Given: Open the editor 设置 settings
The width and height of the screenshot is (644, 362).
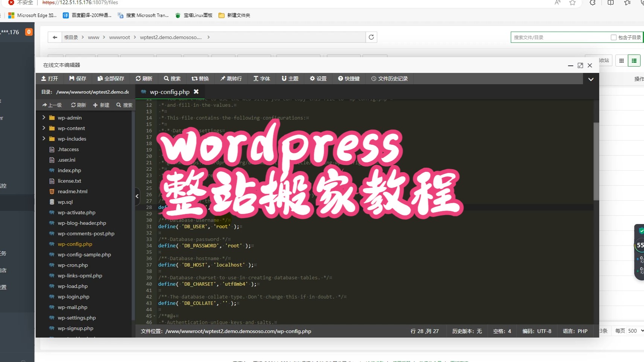Looking at the screenshot, I should pyautogui.click(x=318, y=79).
